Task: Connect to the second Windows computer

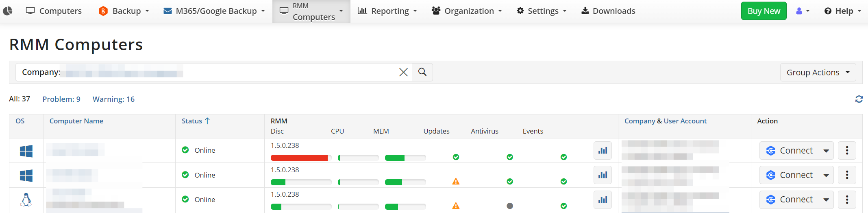Action: point(789,175)
